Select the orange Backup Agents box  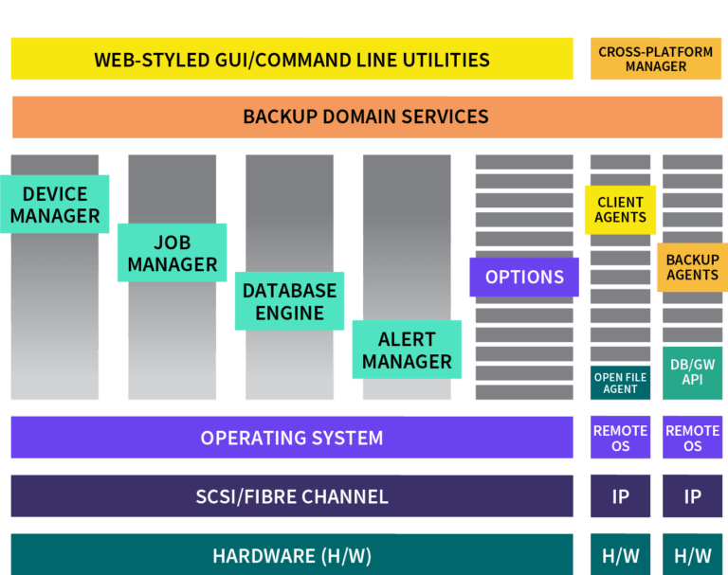coord(692,267)
